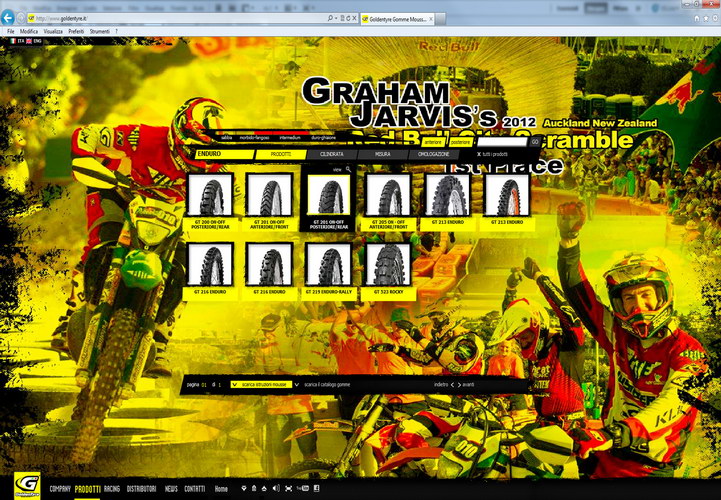Screen dimensions: 721x500
Task: Click the avanti right arrow
Action: point(459,385)
